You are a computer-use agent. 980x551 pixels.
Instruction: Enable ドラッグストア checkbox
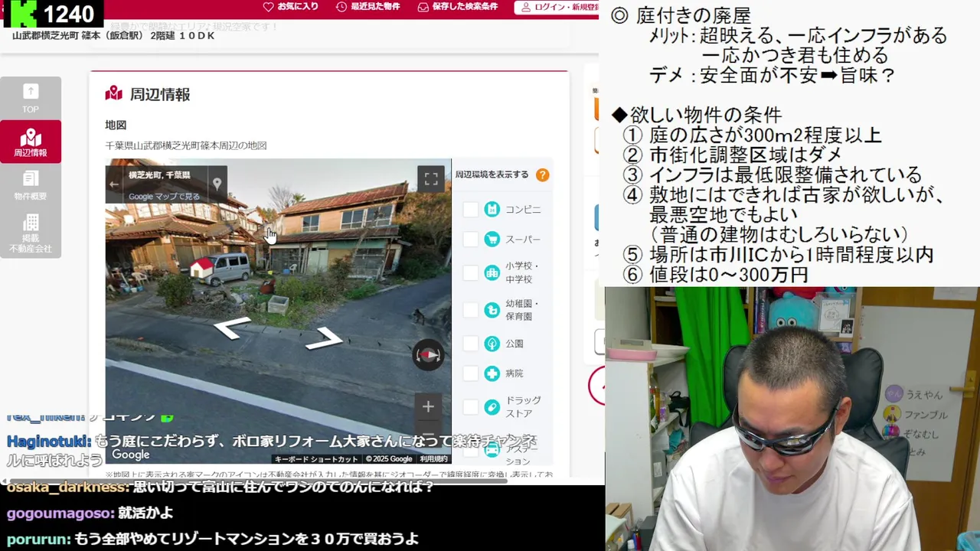click(470, 407)
